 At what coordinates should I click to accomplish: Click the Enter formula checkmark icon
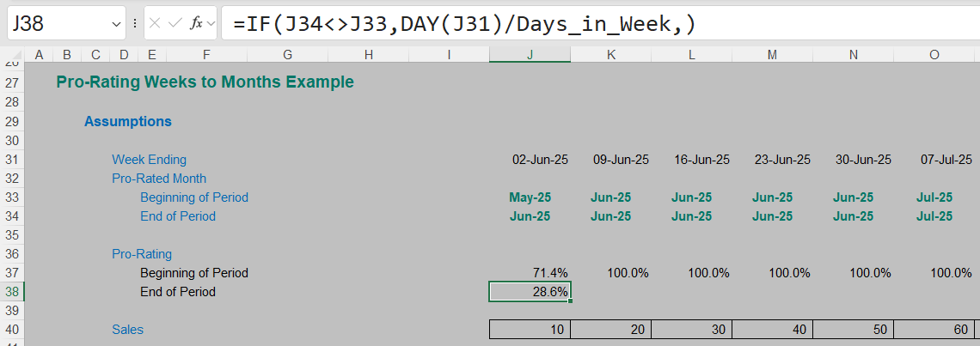175,24
